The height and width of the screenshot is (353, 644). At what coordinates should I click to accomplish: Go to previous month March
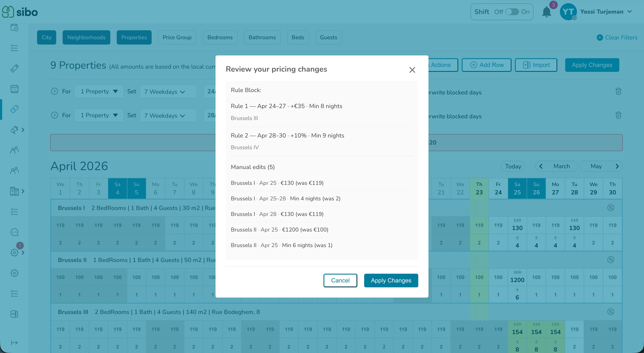(556, 166)
